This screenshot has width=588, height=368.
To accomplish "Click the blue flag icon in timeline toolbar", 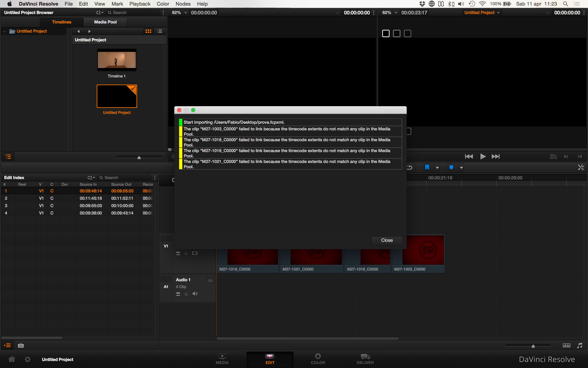I will click(x=427, y=168).
